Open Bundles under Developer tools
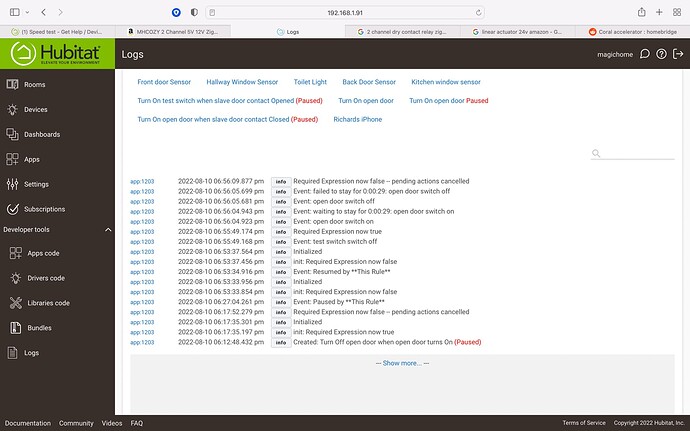 [39, 328]
